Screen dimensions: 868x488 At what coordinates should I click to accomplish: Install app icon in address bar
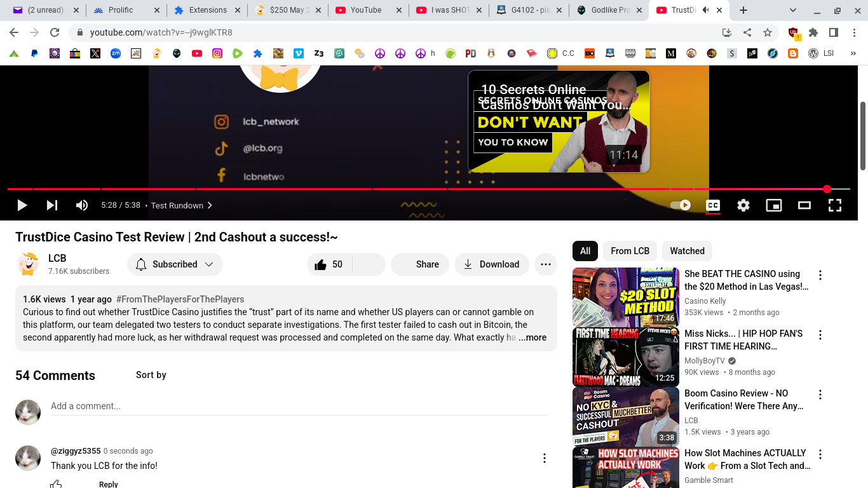(x=727, y=32)
